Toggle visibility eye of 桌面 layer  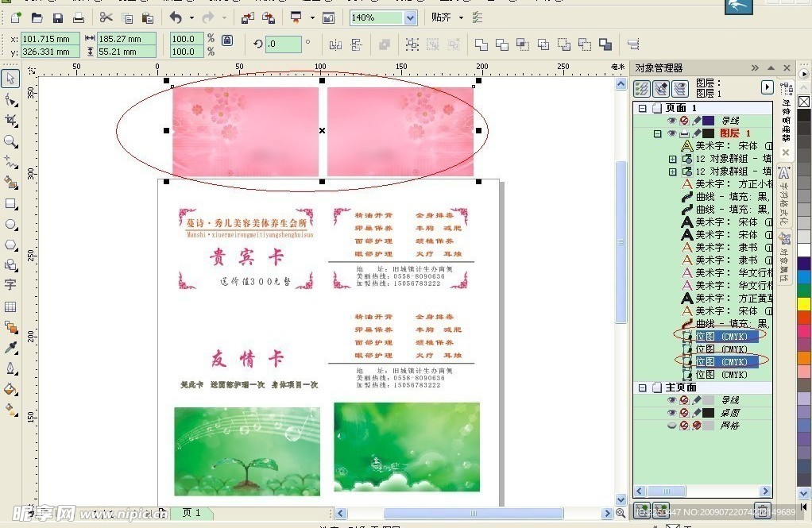[671, 413]
